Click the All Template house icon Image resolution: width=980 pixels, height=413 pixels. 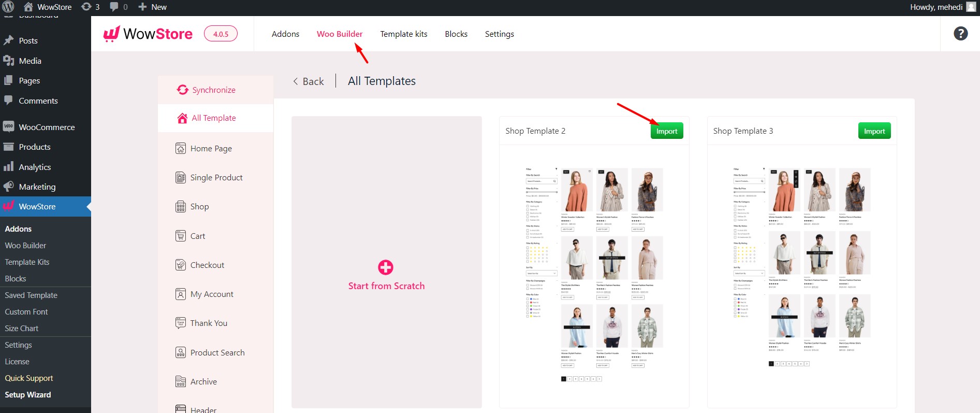click(182, 118)
